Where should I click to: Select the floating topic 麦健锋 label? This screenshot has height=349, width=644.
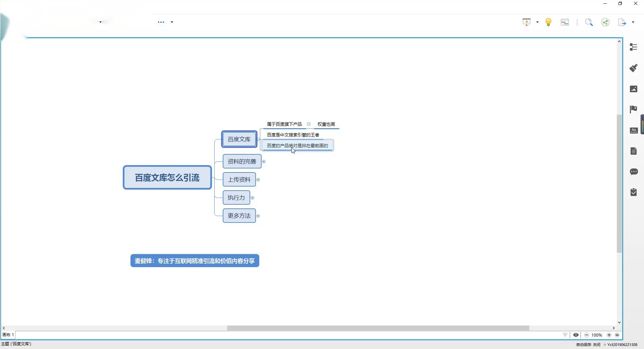(x=195, y=261)
